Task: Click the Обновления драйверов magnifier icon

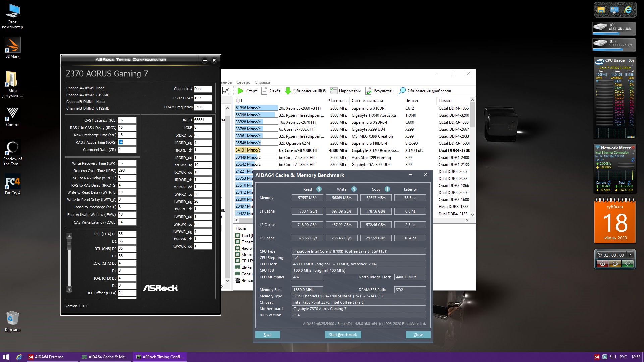Action: click(x=402, y=91)
